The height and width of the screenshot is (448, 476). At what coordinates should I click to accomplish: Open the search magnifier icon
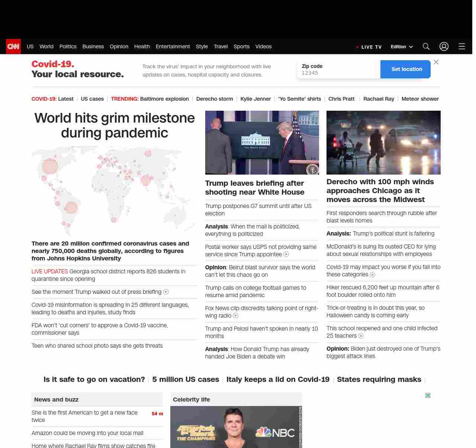pyautogui.click(x=426, y=46)
